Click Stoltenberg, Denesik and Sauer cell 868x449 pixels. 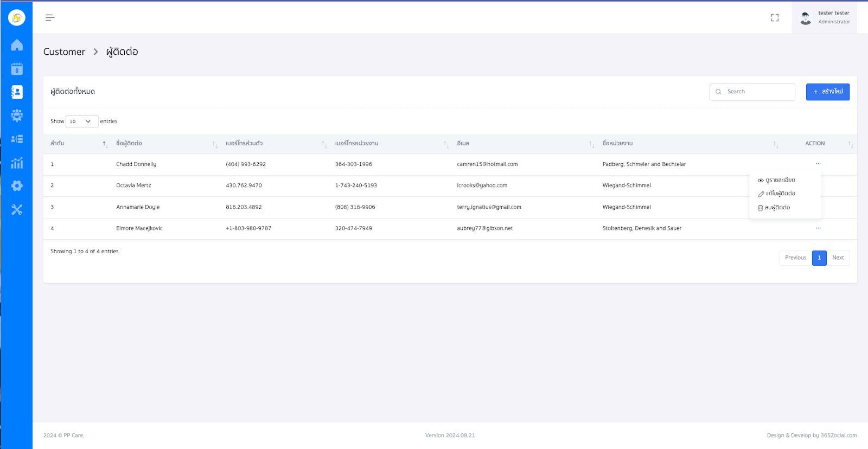642,228
